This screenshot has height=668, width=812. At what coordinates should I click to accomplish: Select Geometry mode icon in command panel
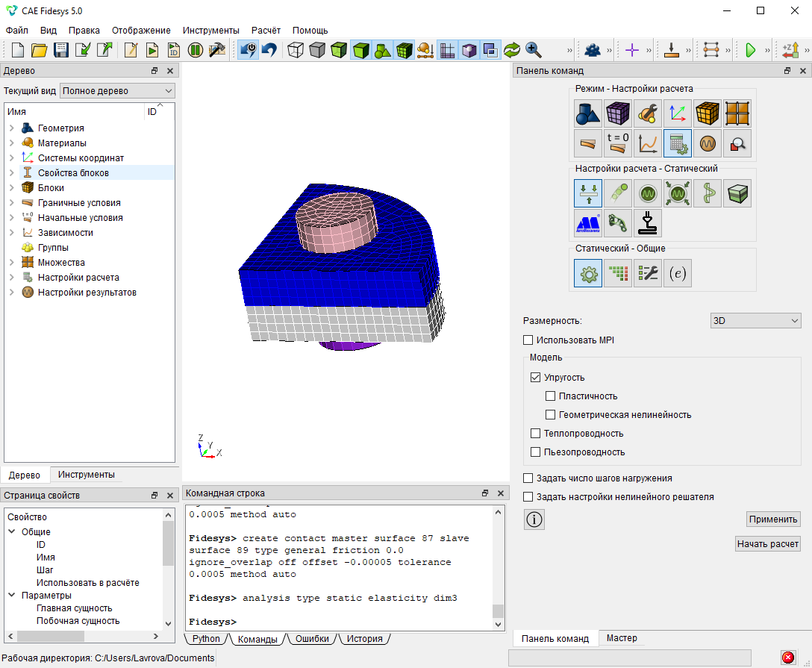[x=588, y=113]
